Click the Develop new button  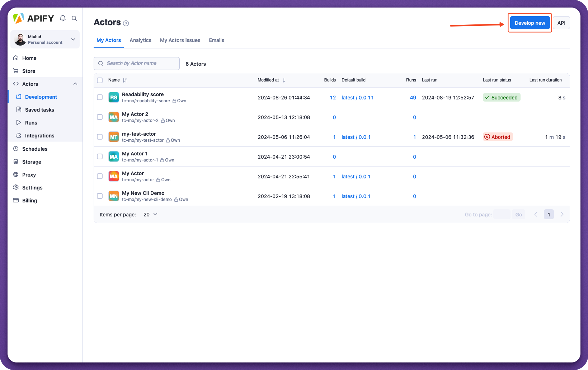click(x=530, y=23)
